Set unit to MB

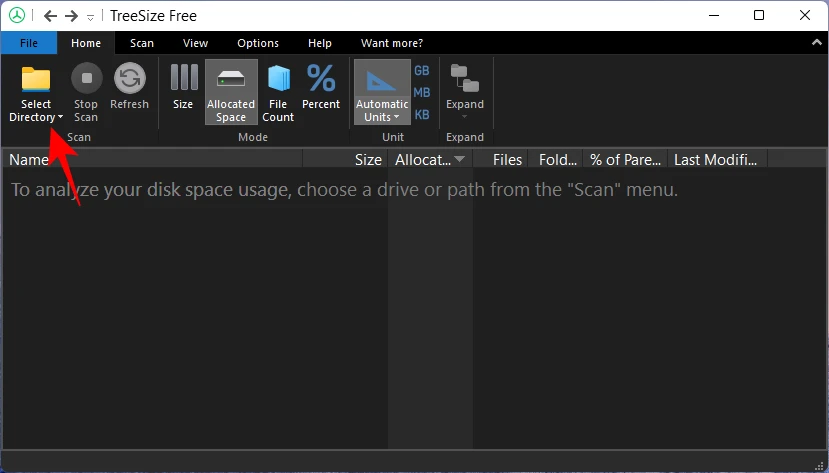point(422,93)
